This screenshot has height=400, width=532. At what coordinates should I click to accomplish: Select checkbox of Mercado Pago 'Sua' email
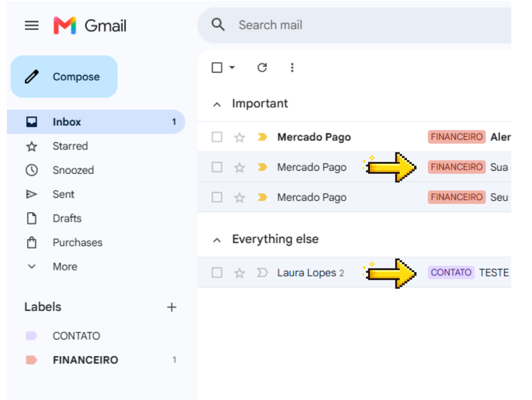coord(217,167)
